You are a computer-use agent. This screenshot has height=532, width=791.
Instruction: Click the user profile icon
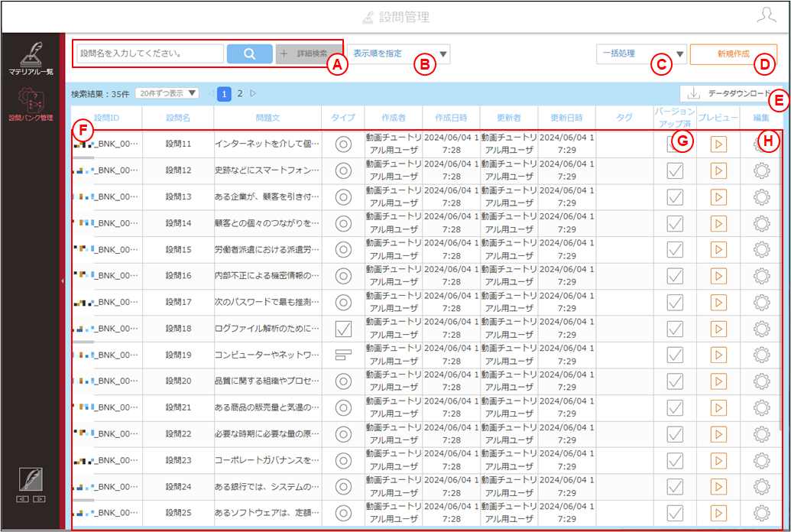(x=767, y=15)
